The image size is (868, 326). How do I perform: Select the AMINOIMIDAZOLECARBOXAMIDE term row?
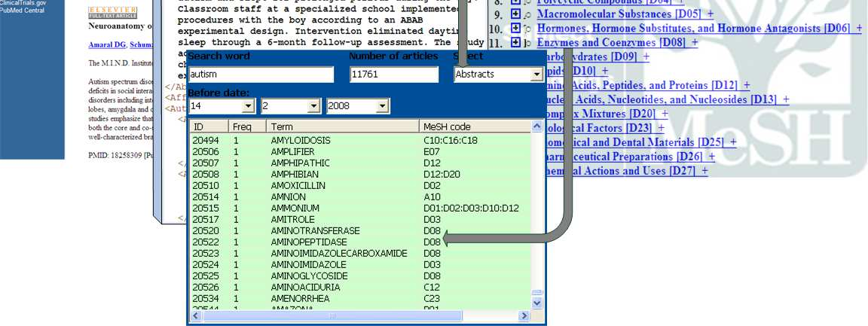point(360,254)
